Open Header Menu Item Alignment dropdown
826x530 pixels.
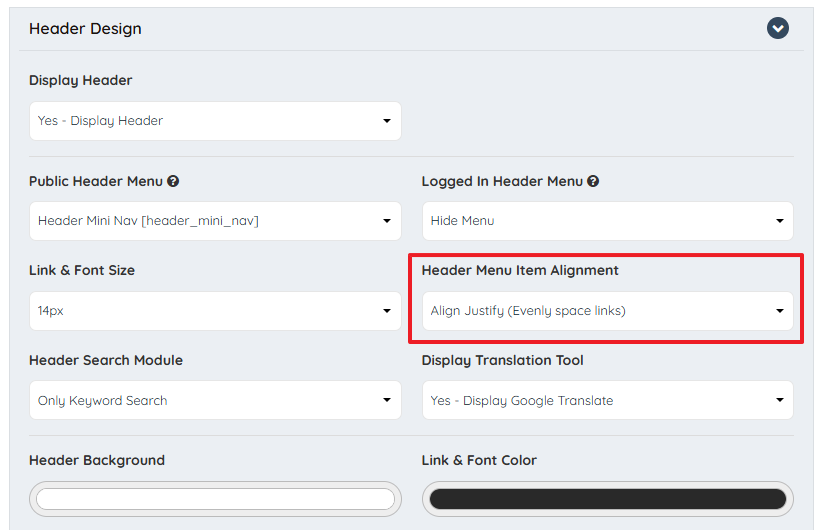607,311
